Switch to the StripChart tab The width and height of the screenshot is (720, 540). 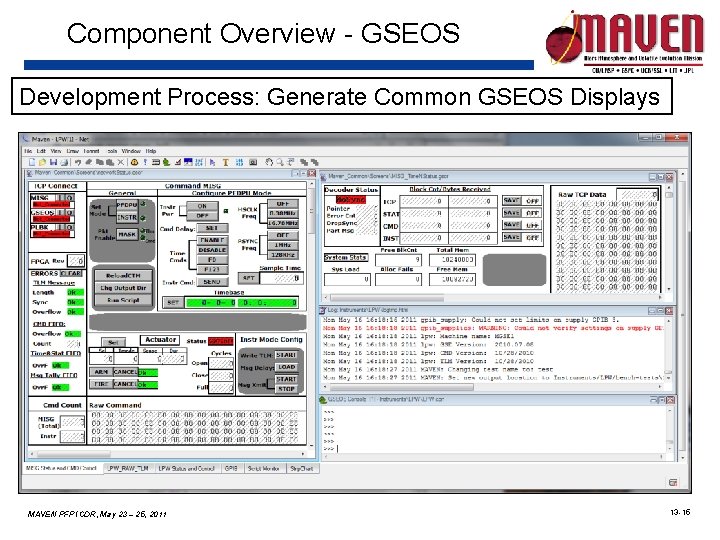[302, 468]
